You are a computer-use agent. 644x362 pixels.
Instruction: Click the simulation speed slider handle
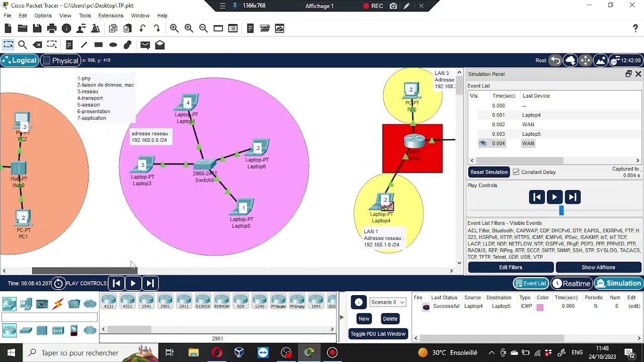561,211
